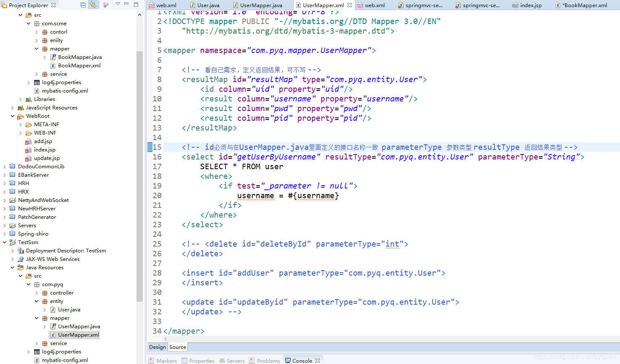620x364 pixels.
Task: Click the com.pyq package icon
Action: point(37,284)
